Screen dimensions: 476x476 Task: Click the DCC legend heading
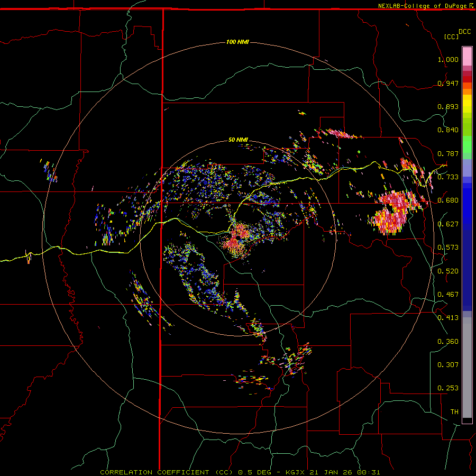(x=464, y=32)
